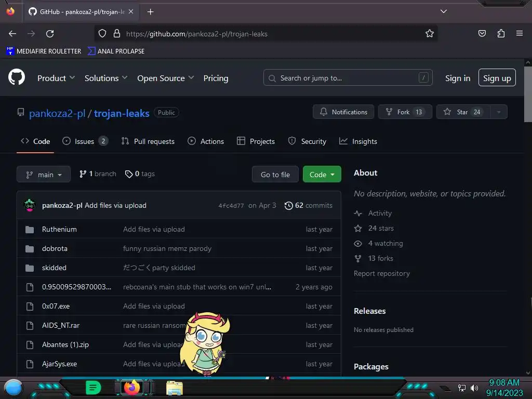Click the Sign in link

458,78
